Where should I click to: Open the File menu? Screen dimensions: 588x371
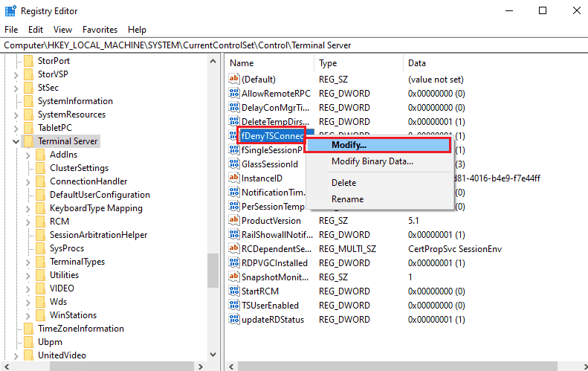[x=11, y=30]
